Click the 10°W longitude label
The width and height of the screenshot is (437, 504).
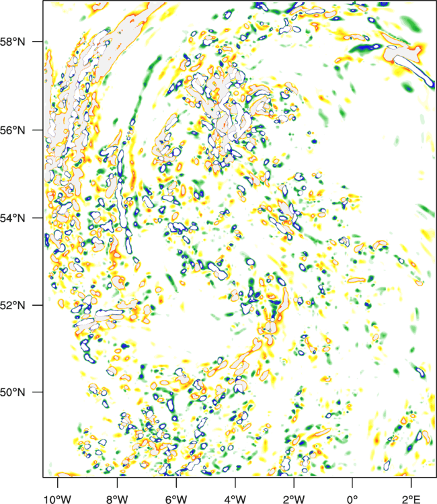point(58,499)
